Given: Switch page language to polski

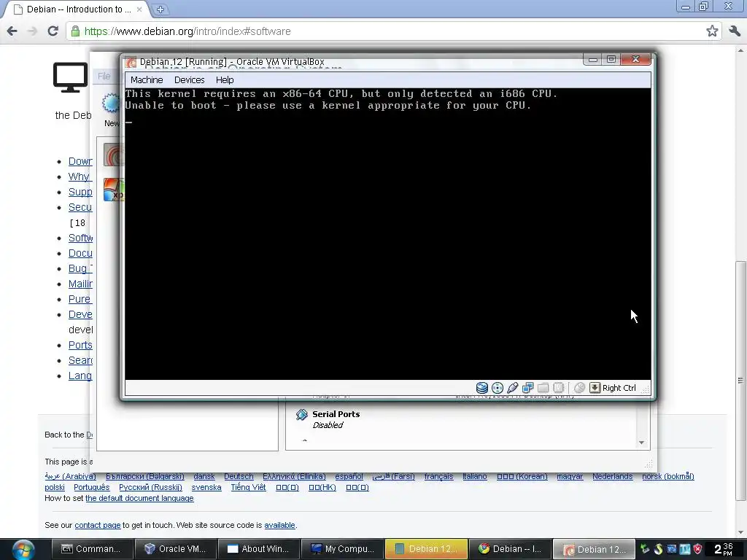Looking at the screenshot, I should (55, 487).
